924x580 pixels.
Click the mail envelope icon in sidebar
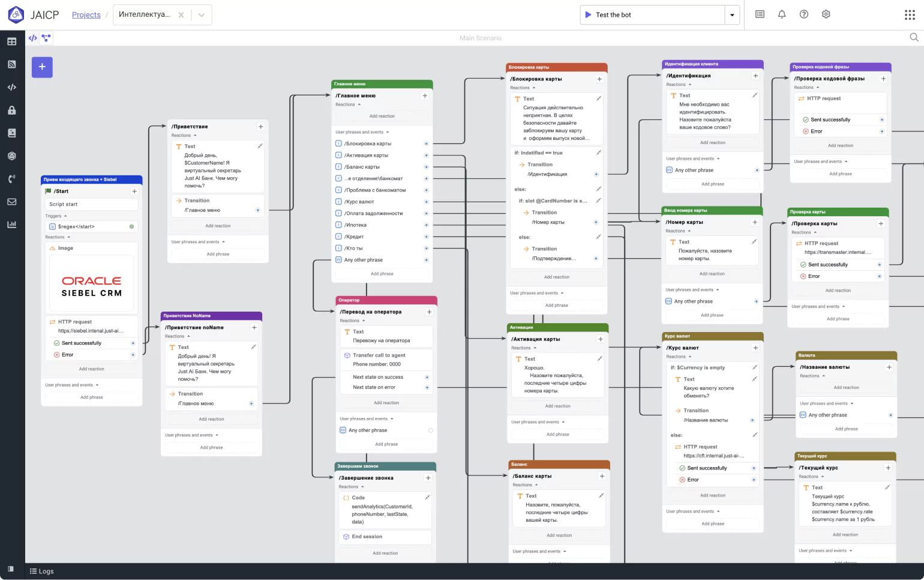tap(11, 202)
